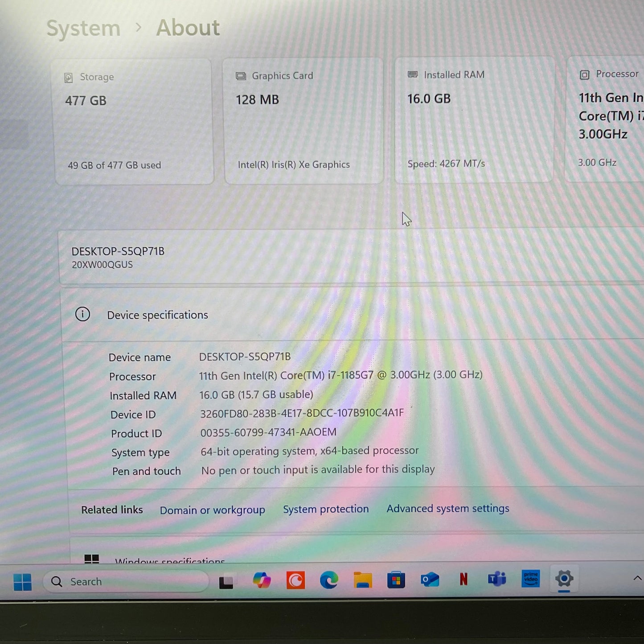Open Advanced system settings link
The height and width of the screenshot is (644, 644).
coord(447,509)
